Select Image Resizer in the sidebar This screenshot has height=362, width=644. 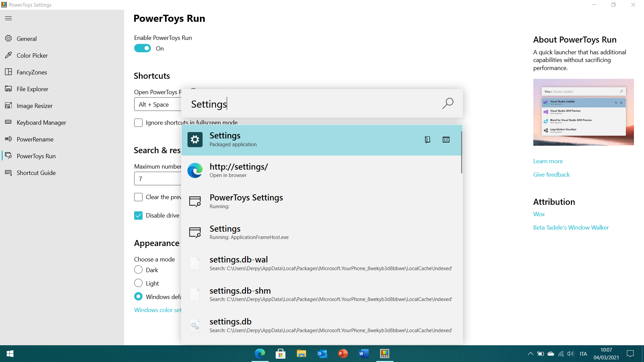point(35,106)
